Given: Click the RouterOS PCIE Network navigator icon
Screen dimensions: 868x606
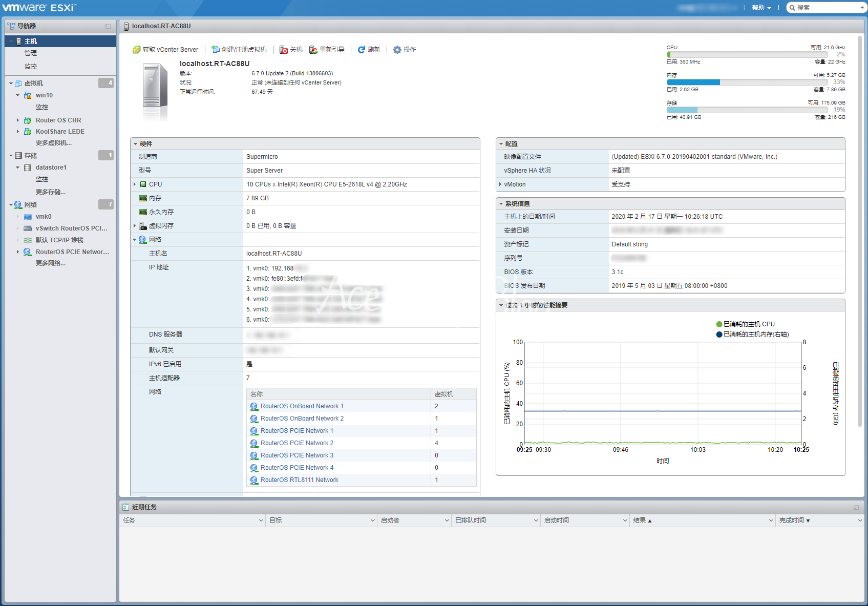Looking at the screenshot, I should click(x=28, y=252).
